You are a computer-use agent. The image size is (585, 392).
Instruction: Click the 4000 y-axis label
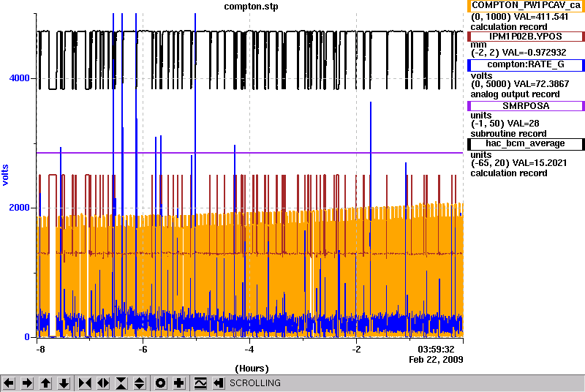20,78
